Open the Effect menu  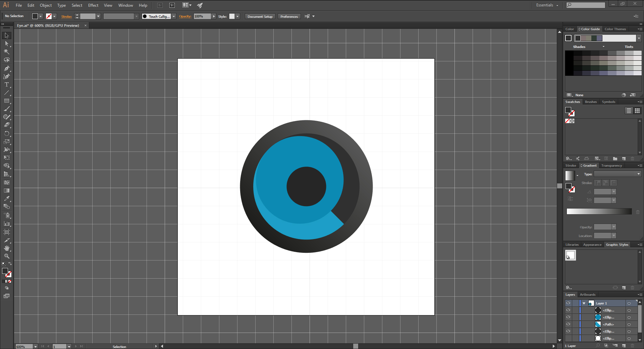pos(93,5)
